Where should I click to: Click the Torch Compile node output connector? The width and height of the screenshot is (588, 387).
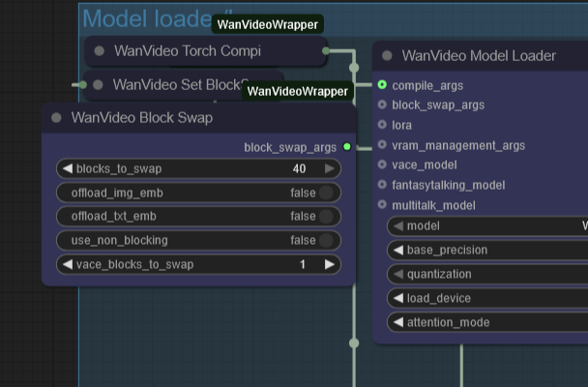pyautogui.click(x=326, y=50)
